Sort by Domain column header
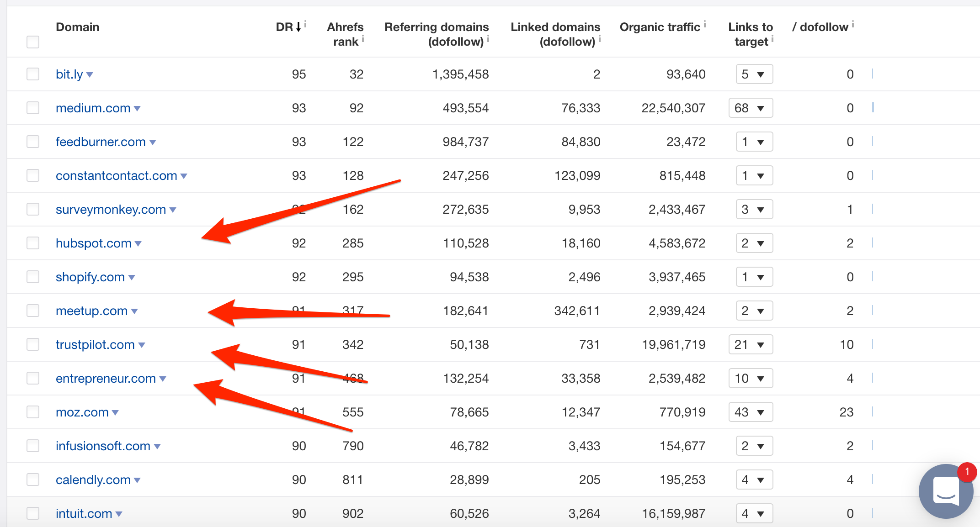980x527 pixels. pos(77,27)
